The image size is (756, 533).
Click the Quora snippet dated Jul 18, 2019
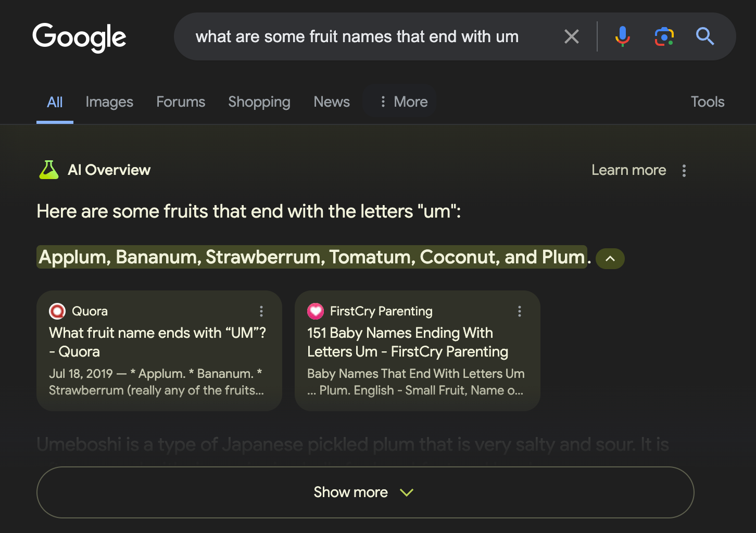pyautogui.click(x=156, y=382)
